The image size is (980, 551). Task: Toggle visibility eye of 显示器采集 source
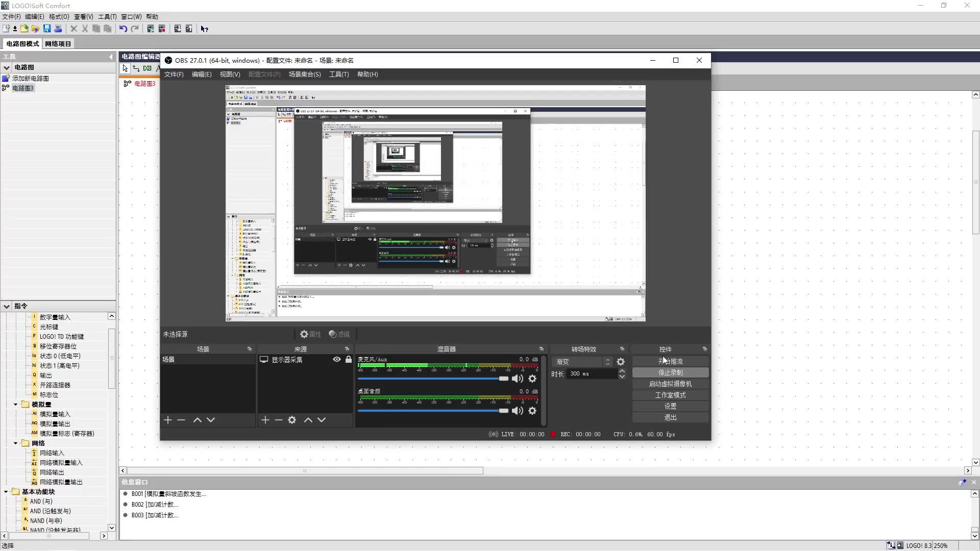337,360
